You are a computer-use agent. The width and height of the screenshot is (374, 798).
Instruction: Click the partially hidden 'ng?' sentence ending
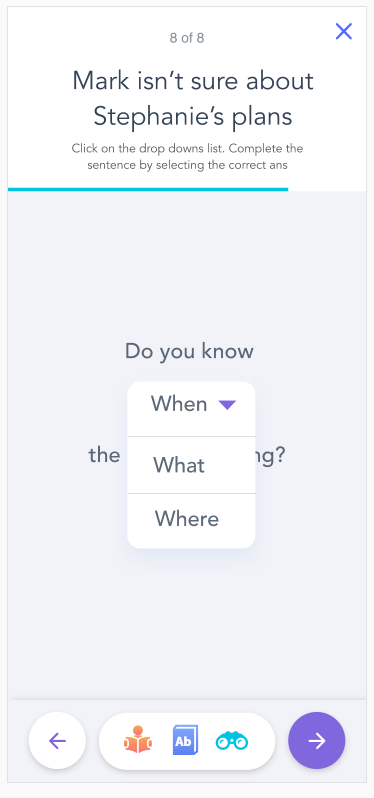pos(270,456)
